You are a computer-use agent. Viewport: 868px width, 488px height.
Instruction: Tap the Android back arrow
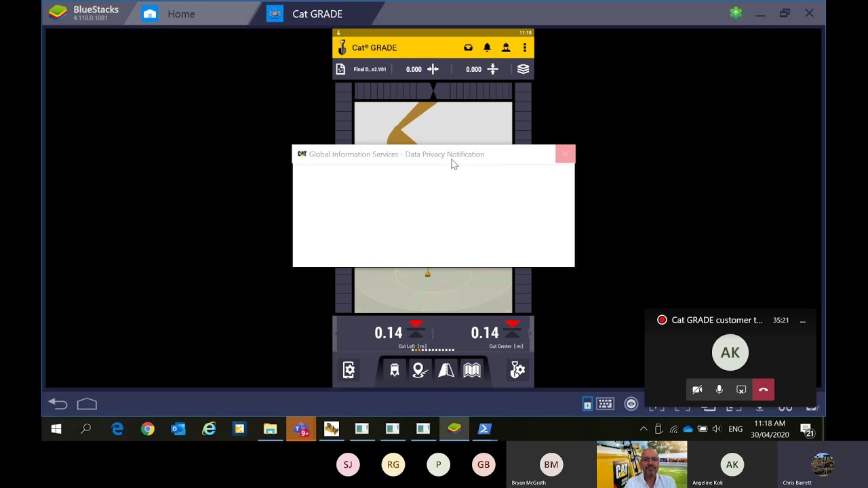pyautogui.click(x=58, y=404)
